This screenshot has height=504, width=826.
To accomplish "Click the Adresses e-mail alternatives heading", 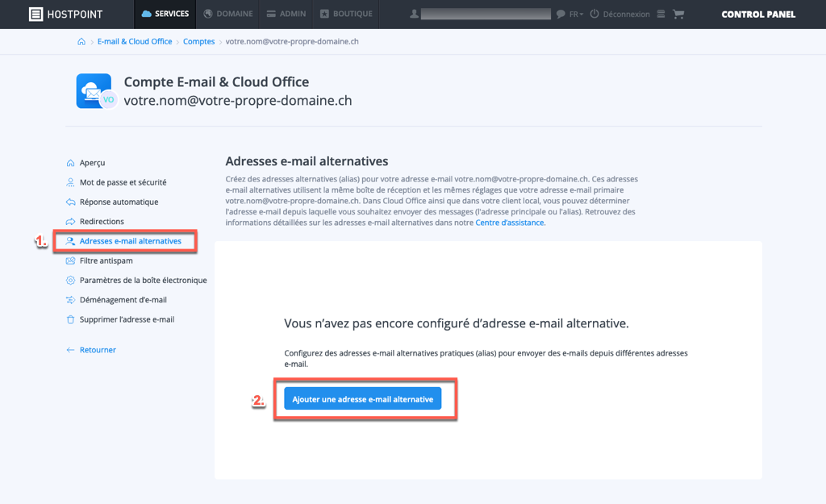I will [307, 161].
